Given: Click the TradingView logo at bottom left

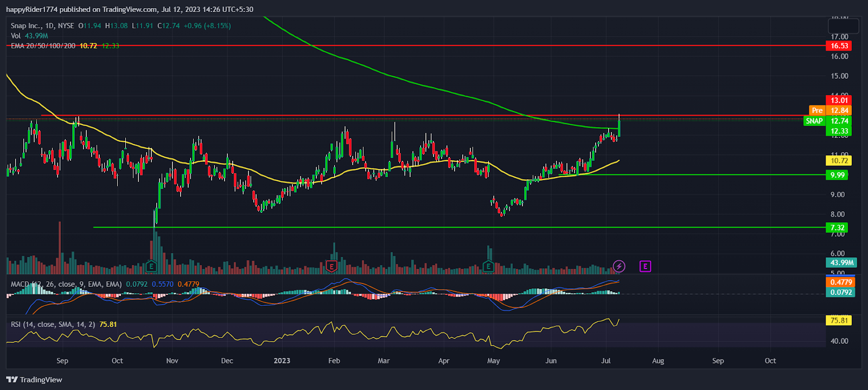Looking at the screenshot, I should tap(34, 380).
